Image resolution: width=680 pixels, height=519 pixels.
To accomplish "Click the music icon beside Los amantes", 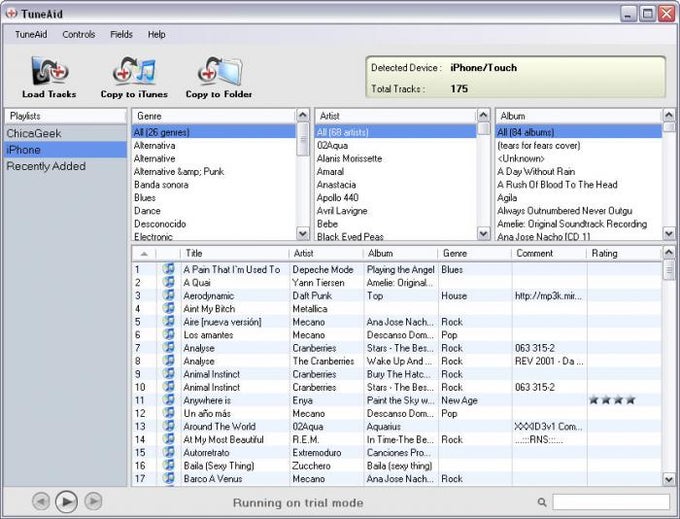I will click(x=168, y=334).
